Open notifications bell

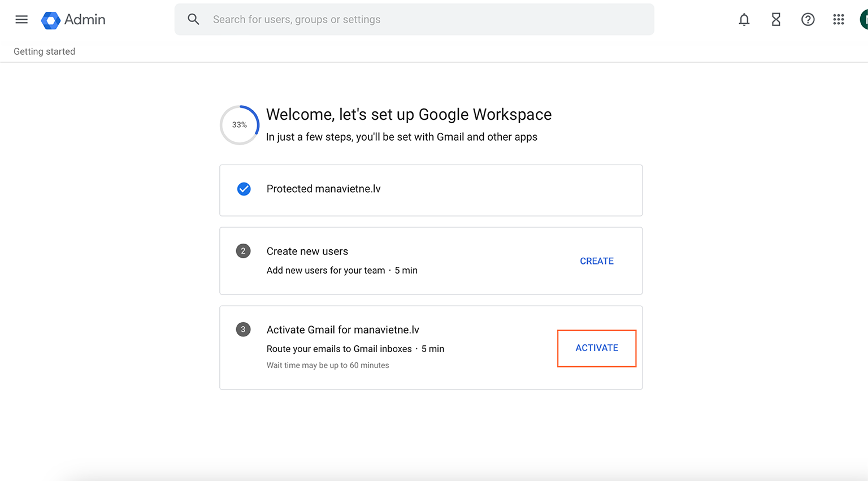tap(744, 20)
